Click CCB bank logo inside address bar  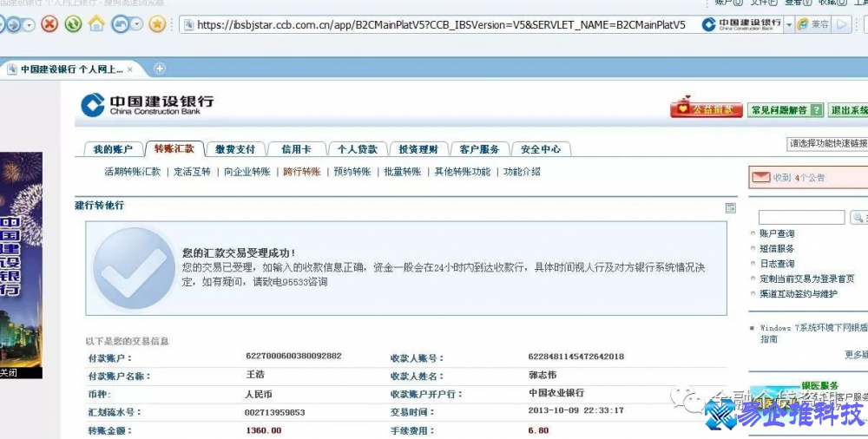[x=742, y=24]
